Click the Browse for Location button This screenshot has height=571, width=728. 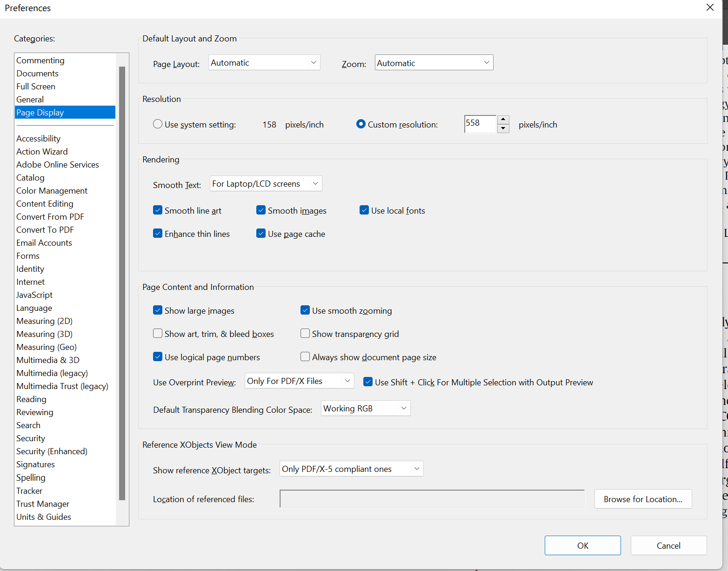point(643,498)
